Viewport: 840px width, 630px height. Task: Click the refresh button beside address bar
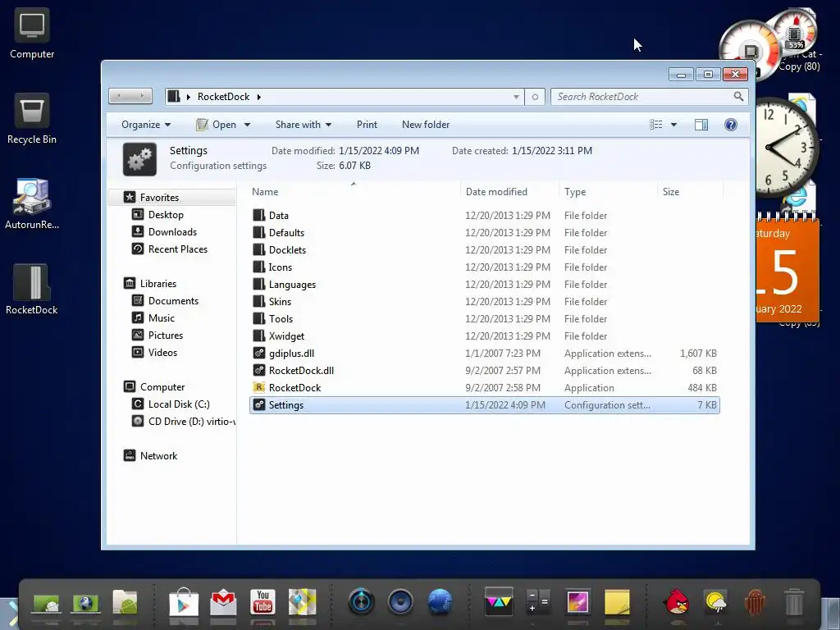535,97
